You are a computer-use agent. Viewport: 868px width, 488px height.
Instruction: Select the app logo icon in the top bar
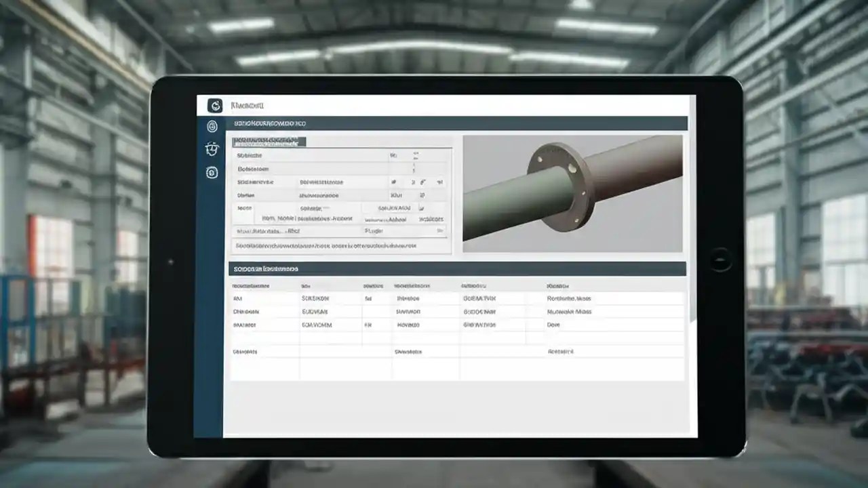pyautogui.click(x=216, y=106)
